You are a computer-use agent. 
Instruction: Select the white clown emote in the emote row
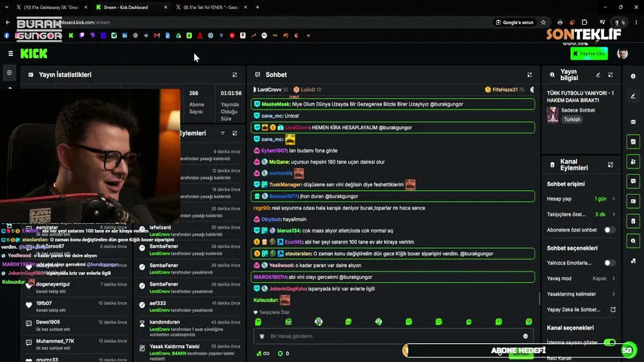pos(319,322)
